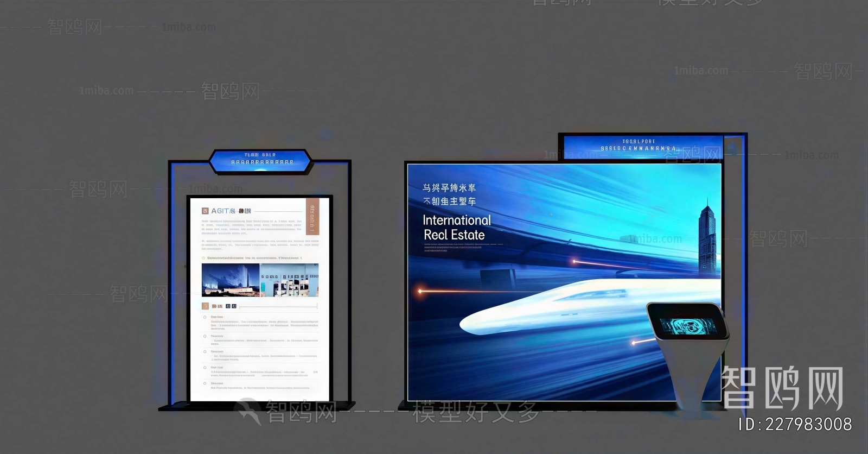Click the brown square icon beside AGIT heading

(205, 211)
